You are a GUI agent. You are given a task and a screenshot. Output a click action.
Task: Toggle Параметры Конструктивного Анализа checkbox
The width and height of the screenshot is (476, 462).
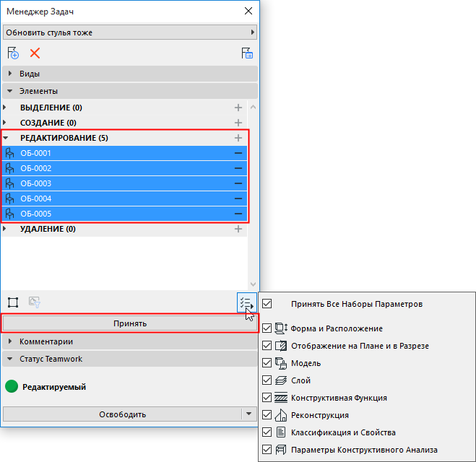pyautogui.click(x=267, y=449)
